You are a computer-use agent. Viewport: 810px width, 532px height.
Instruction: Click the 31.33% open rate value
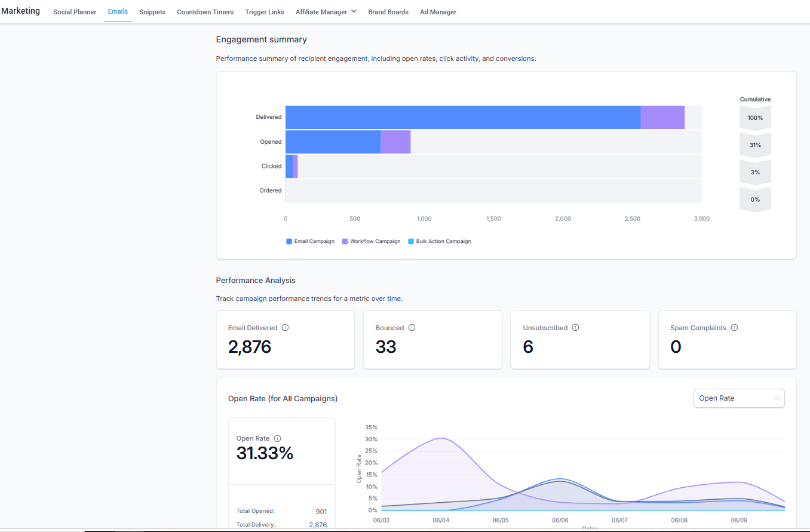click(x=265, y=453)
